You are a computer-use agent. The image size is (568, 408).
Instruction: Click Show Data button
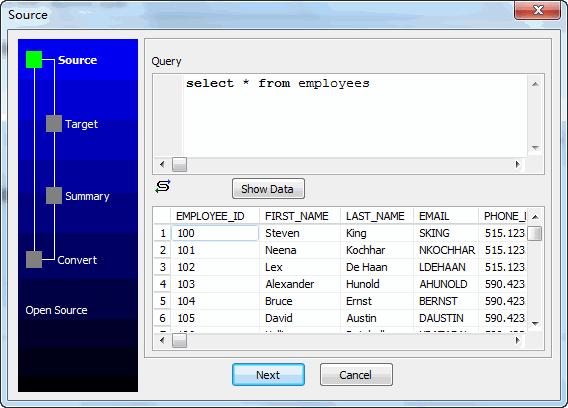(x=268, y=189)
